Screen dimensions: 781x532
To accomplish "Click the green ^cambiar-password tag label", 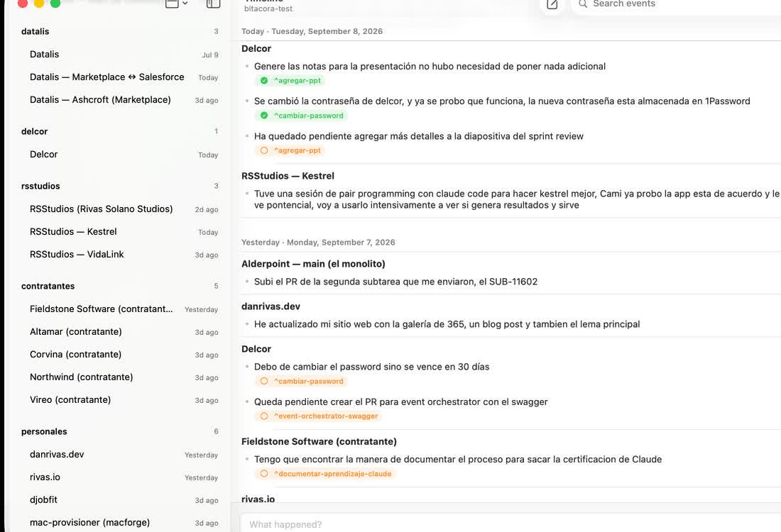I will tap(308, 116).
